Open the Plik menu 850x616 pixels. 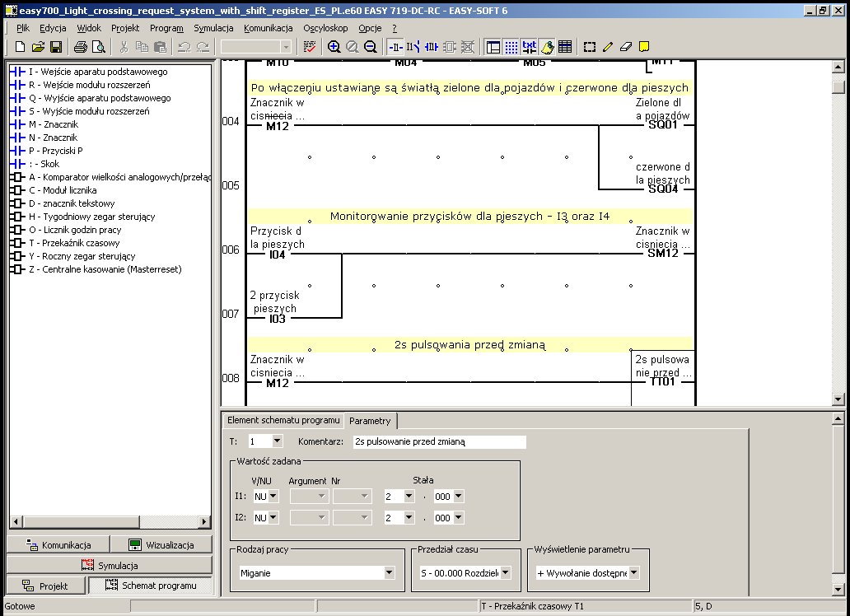pyautogui.click(x=23, y=28)
